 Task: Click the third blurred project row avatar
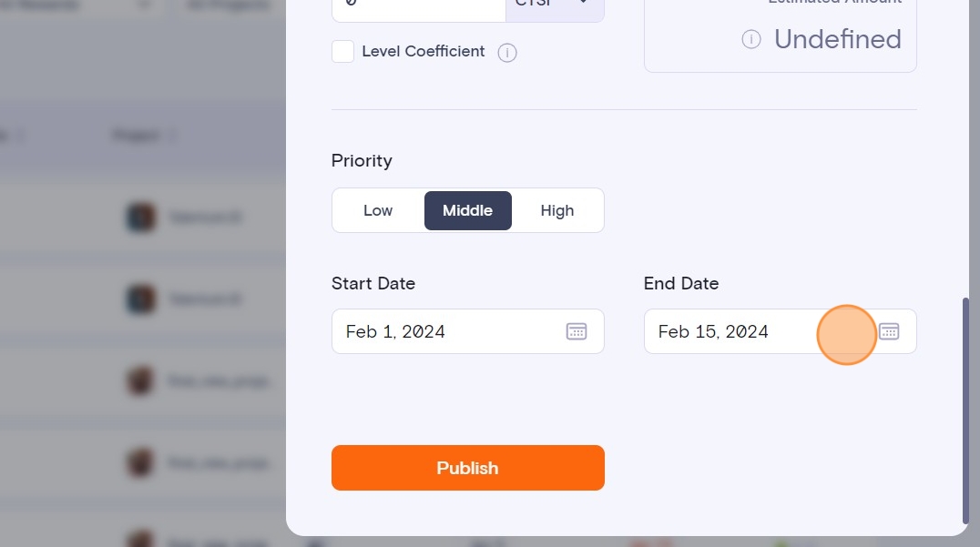coord(140,381)
